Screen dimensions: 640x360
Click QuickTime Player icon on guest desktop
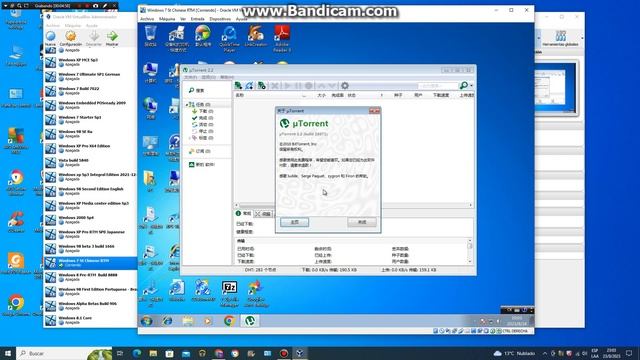pyautogui.click(x=229, y=38)
